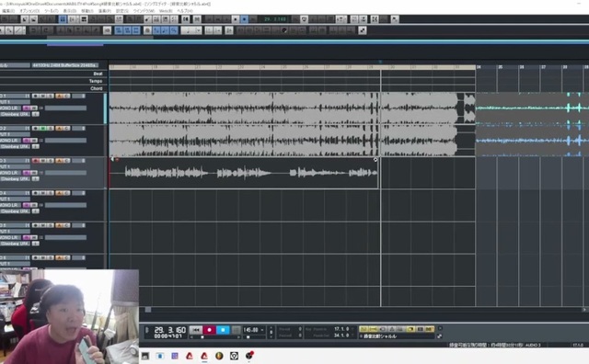Click the orange C button on track 1
The image size is (589, 364).
[66, 97]
